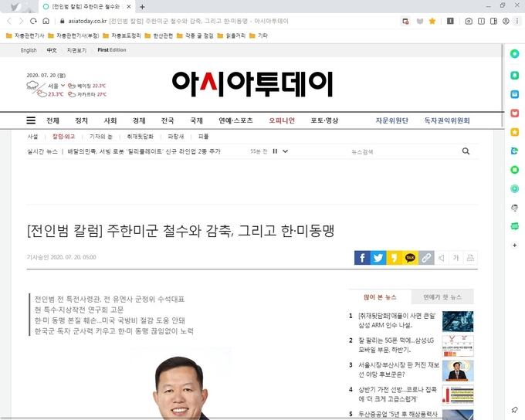This screenshot has width=525, height=420.
Task: Switch to the 많이 본 뉴스 tab
Action: pyautogui.click(x=380, y=297)
